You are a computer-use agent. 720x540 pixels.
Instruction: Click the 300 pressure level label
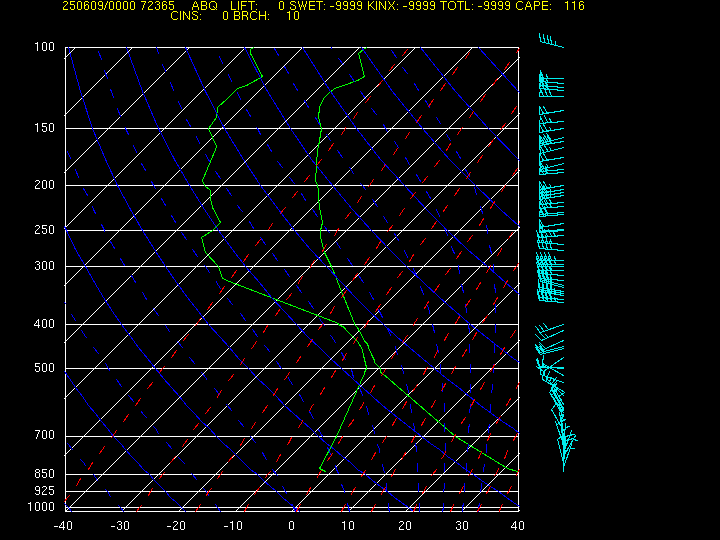[x=45, y=266]
